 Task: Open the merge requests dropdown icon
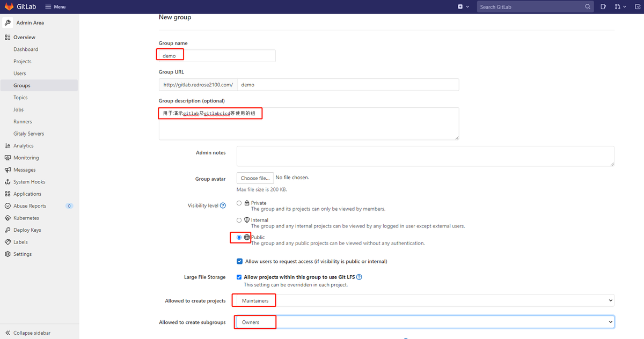620,7
